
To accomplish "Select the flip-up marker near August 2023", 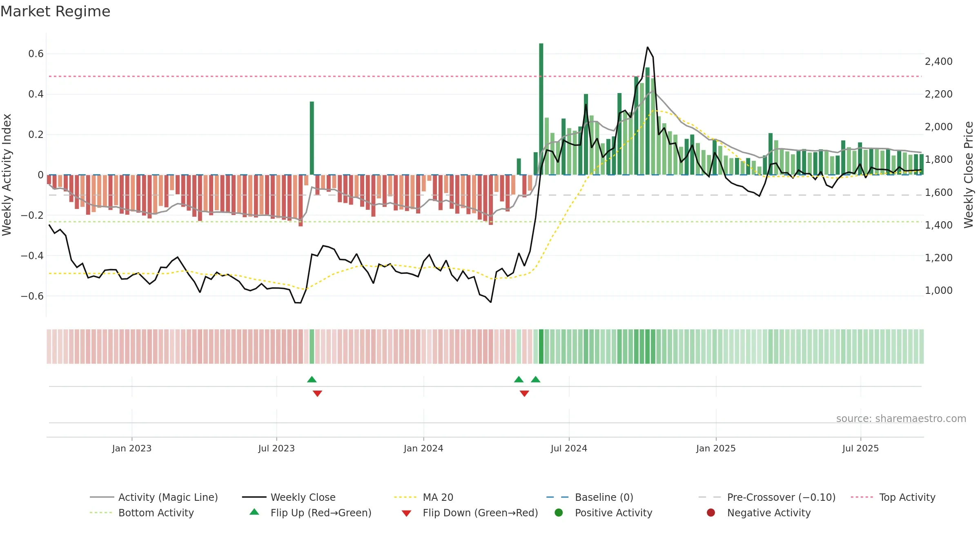I will (x=312, y=380).
